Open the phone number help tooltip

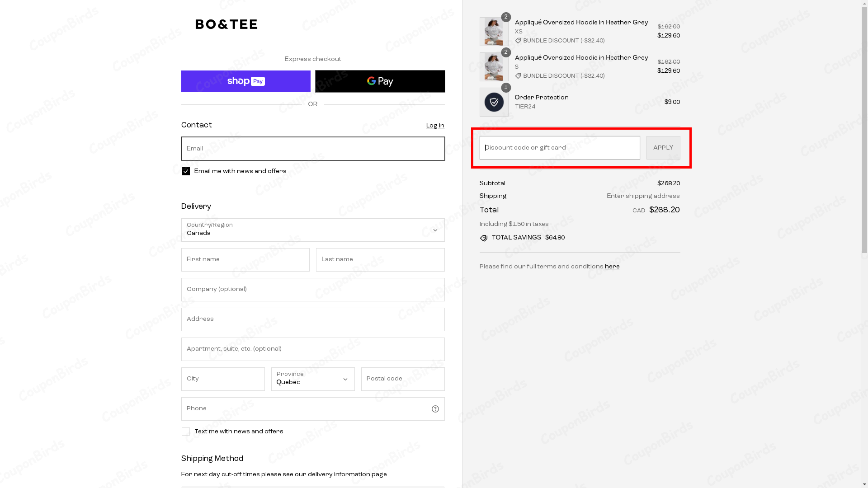click(x=435, y=408)
